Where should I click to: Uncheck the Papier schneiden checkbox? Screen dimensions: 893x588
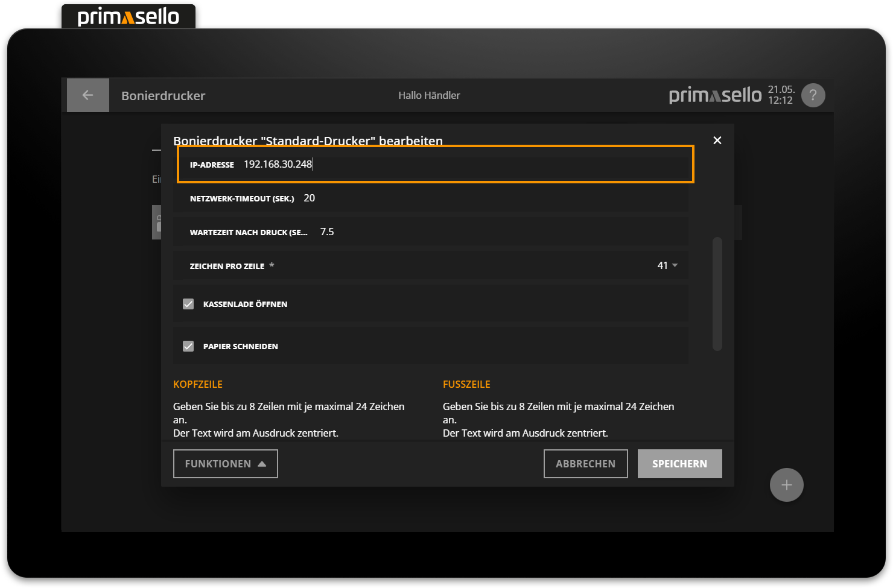pos(188,346)
